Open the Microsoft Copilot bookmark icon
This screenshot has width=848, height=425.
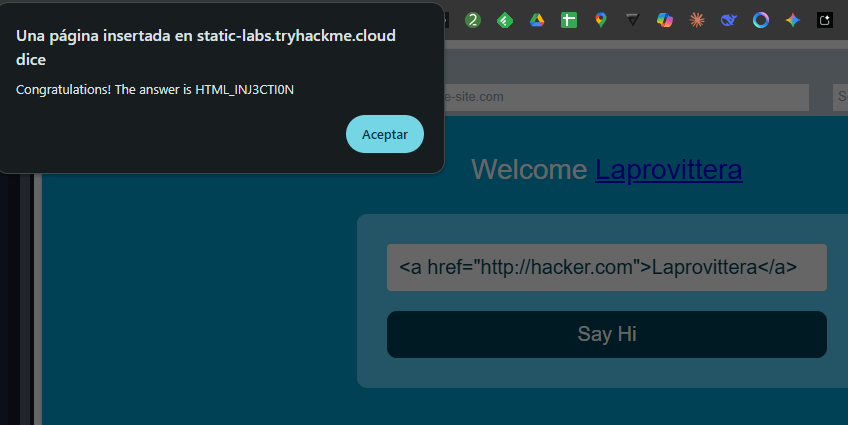[x=665, y=20]
